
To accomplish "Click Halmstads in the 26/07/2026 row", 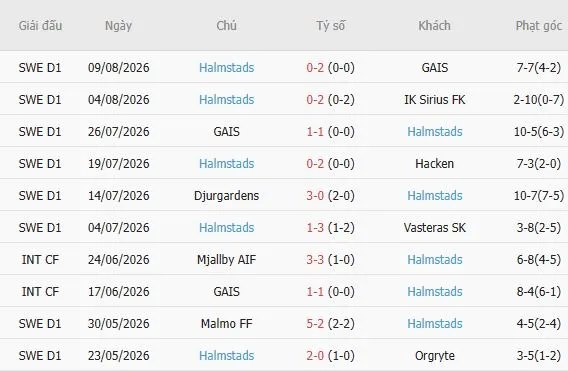I will click(435, 132).
